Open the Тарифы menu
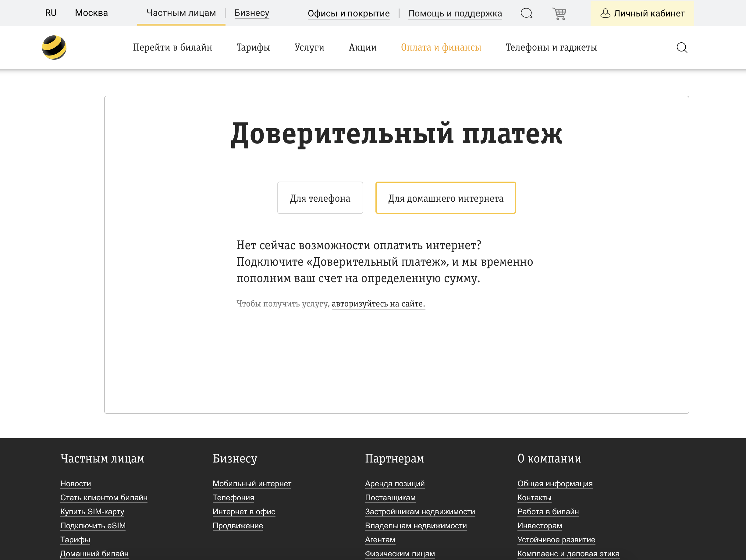The image size is (746, 560). 253,48
